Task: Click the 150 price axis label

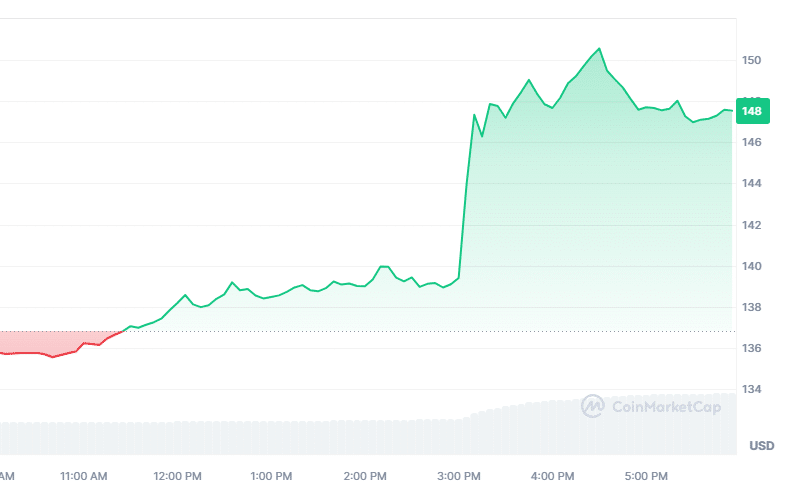Action: pyautogui.click(x=752, y=61)
